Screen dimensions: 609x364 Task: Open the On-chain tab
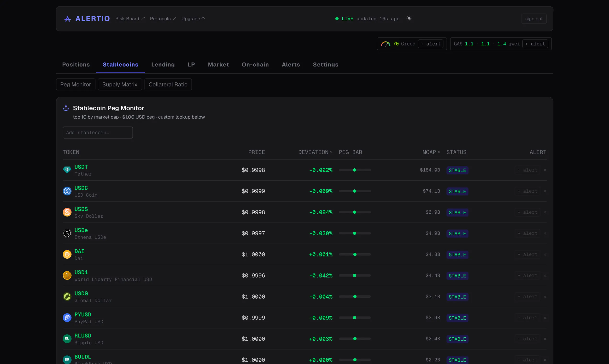[x=255, y=64]
